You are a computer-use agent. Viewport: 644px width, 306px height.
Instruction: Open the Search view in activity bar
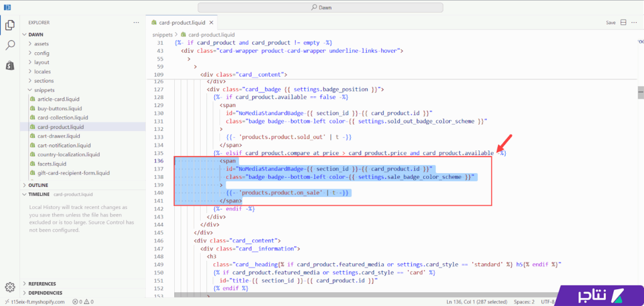pos(10,45)
